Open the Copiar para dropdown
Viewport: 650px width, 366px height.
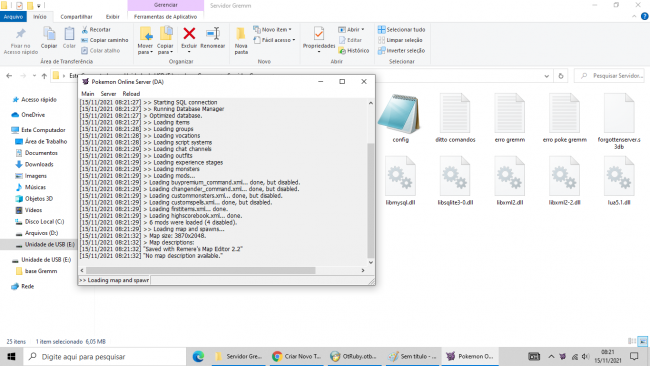point(165,49)
